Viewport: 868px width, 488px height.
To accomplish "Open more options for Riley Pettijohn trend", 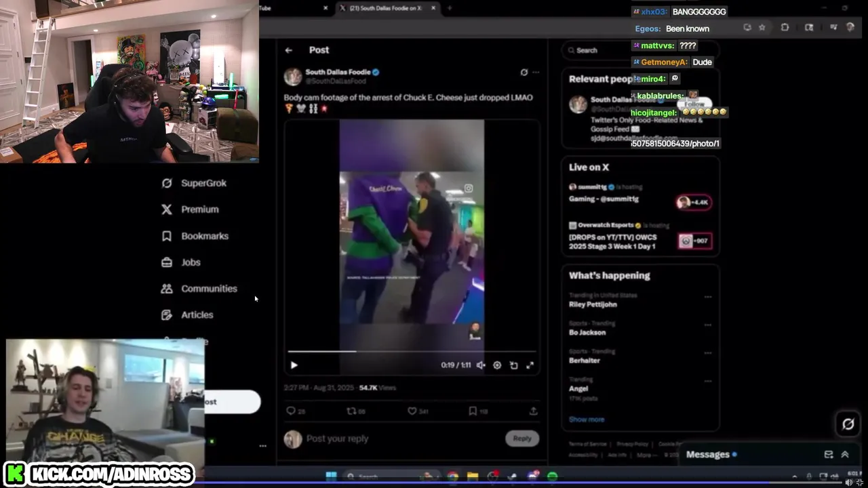I will [x=708, y=297].
